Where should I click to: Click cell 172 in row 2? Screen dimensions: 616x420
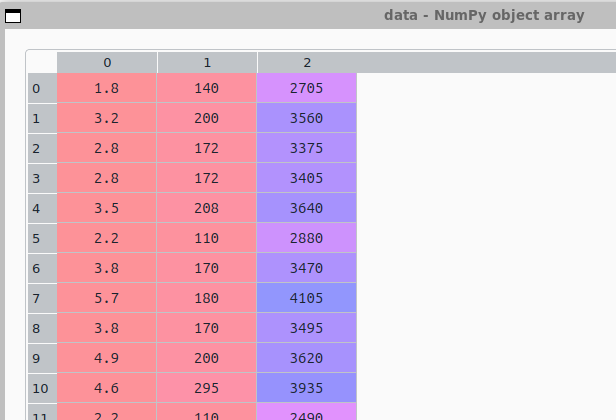pyautogui.click(x=207, y=149)
